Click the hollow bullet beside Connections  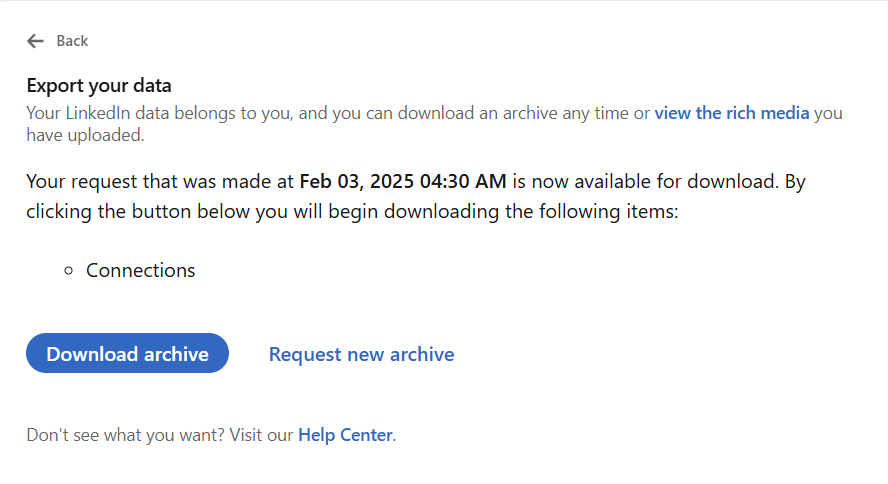69,271
